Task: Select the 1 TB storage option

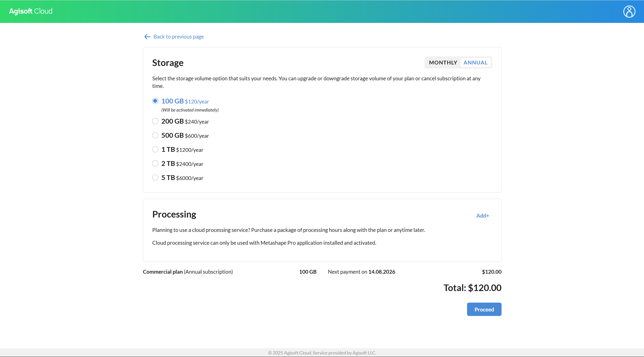Action: click(155, 150)
